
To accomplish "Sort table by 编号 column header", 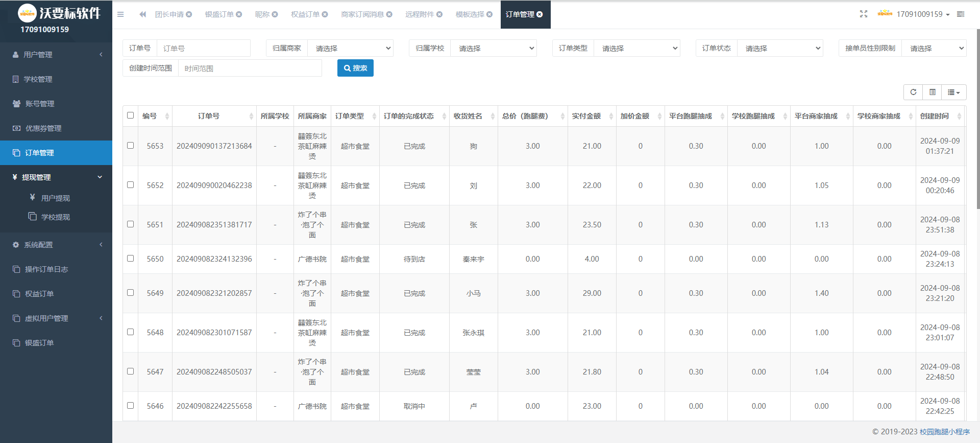I will (x=155, y=116).
